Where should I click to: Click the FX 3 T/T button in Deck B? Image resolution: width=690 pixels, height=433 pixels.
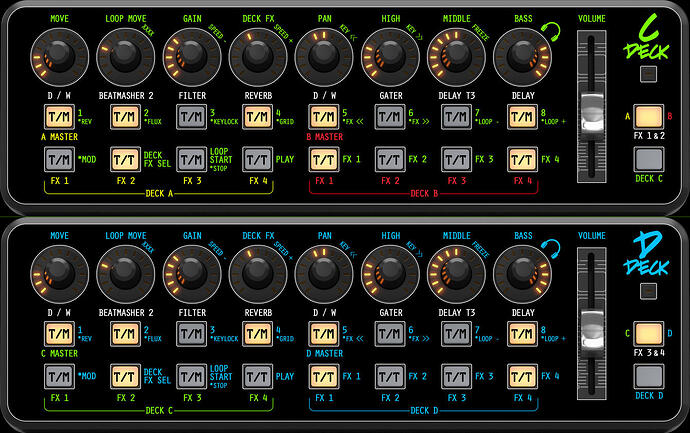(x=456, y=159)
